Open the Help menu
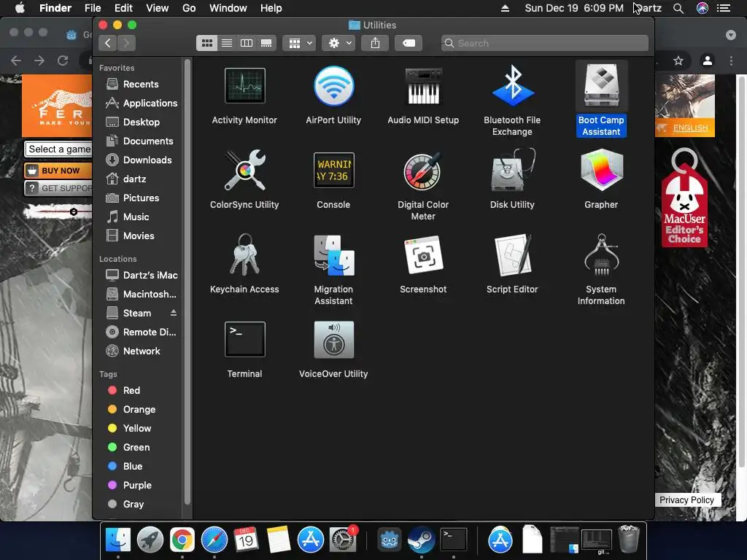Viewport: 747px width, 560px height. click(271, 8)
